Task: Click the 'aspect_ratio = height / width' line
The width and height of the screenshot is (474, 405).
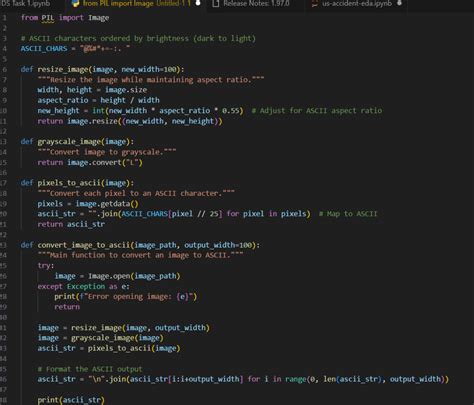Action: click(98, 100)
